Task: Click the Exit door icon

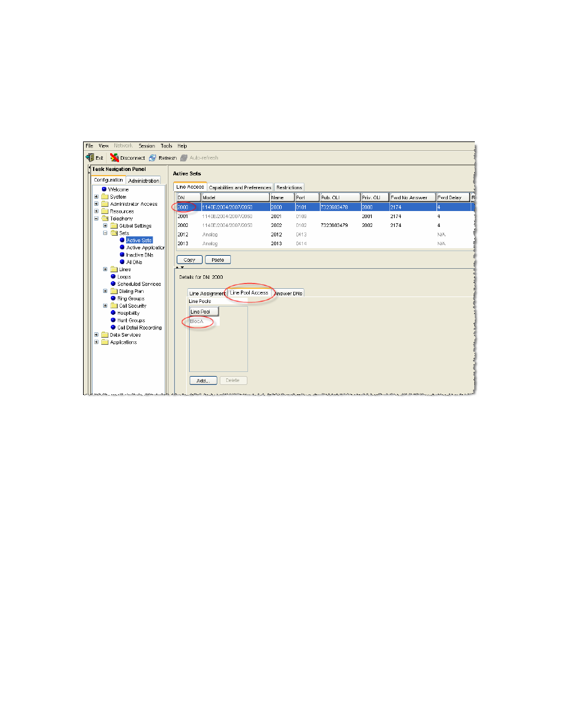Action: pyautogui.click(x=90, y=157)
